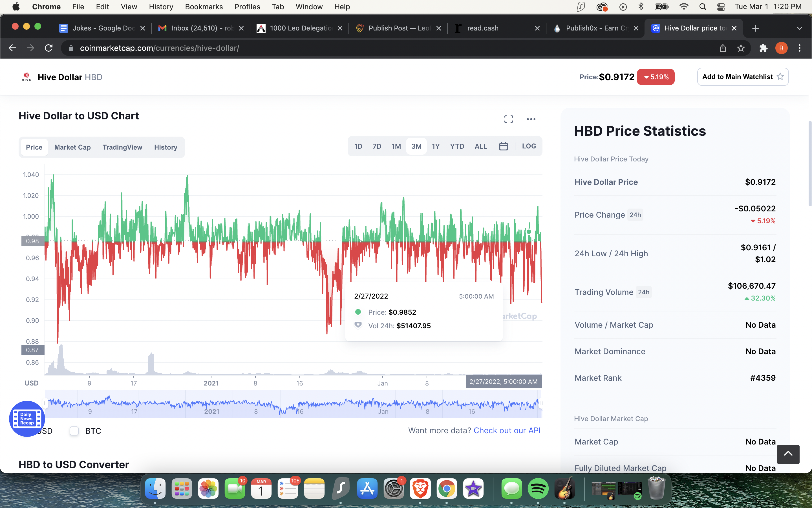Select the YTD chart range

click(x=457, y=146)
